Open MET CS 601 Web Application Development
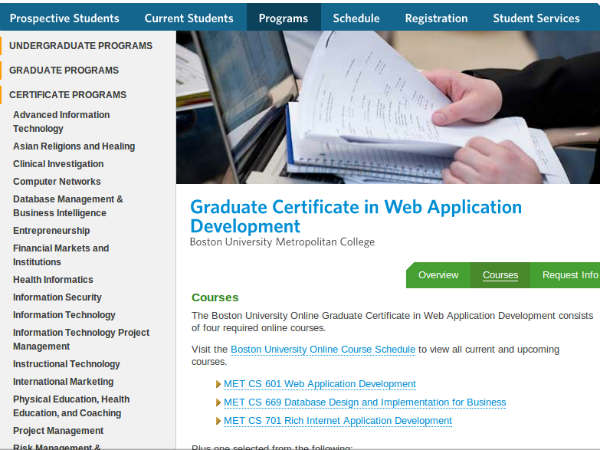 coord(320,384)
